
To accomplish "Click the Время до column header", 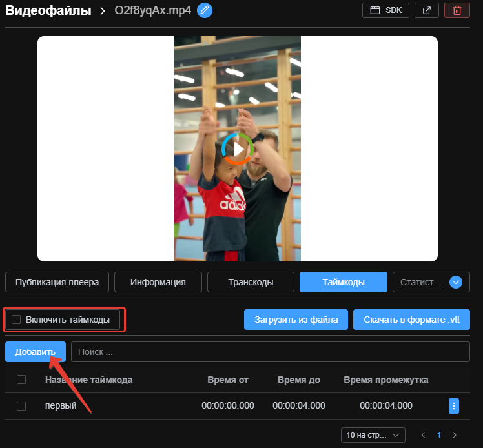I will (x=299, y=380).
